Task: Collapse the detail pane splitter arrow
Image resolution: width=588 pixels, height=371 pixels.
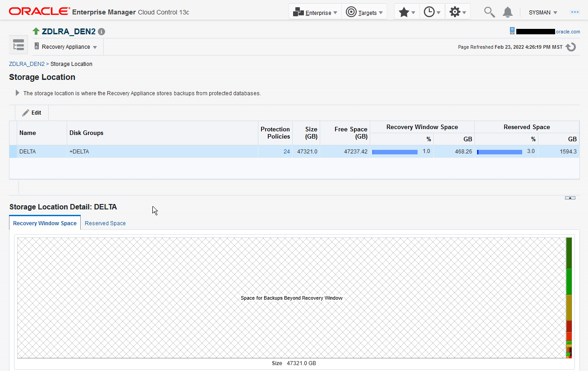Action: point(570,198)
